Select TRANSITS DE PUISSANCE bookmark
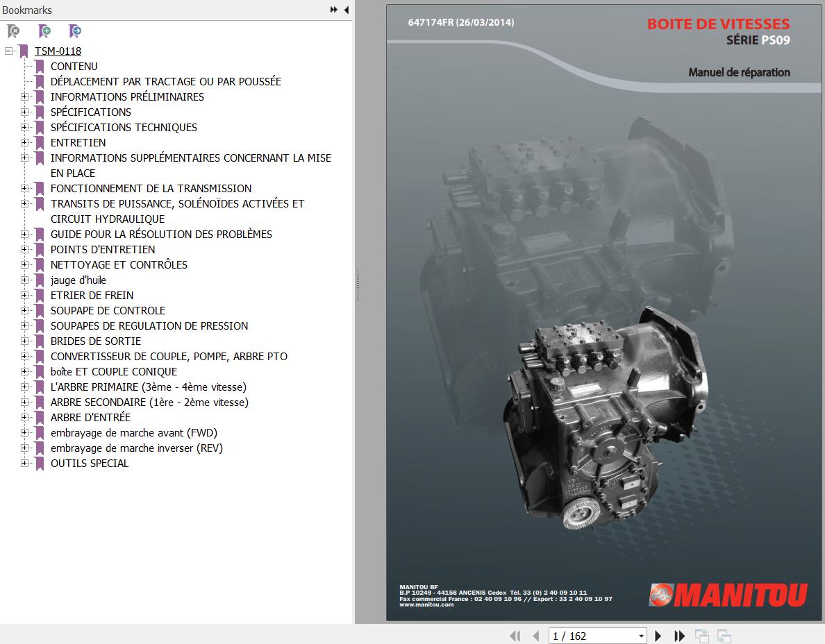Screen dimensions: 825x644 click(x=177, y=211)
